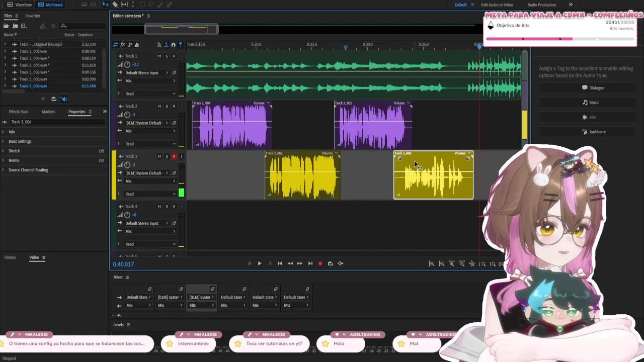Expand Basic Settings in Properties

(3, 141)
